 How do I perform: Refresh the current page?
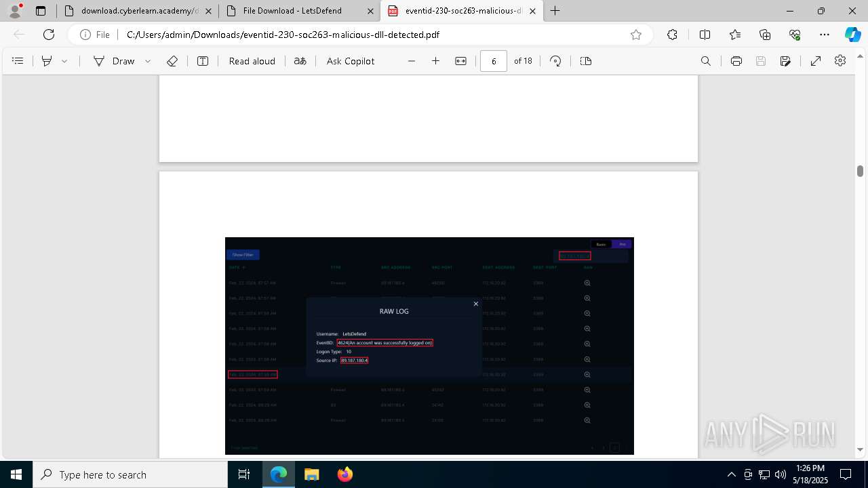49,35
